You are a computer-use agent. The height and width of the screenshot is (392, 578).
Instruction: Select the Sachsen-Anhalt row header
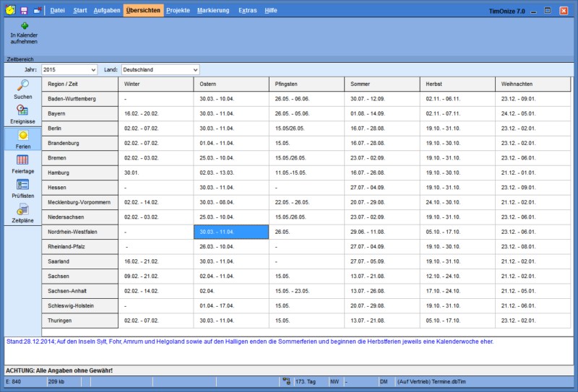80,291
